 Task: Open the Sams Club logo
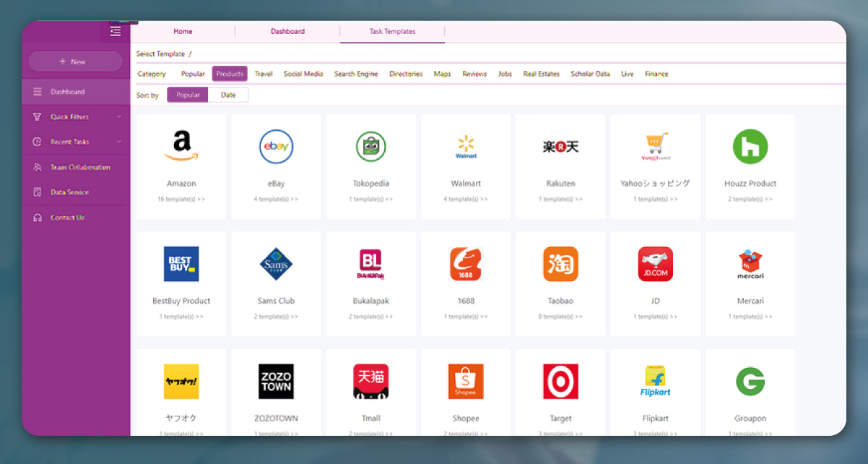(276, 265)
